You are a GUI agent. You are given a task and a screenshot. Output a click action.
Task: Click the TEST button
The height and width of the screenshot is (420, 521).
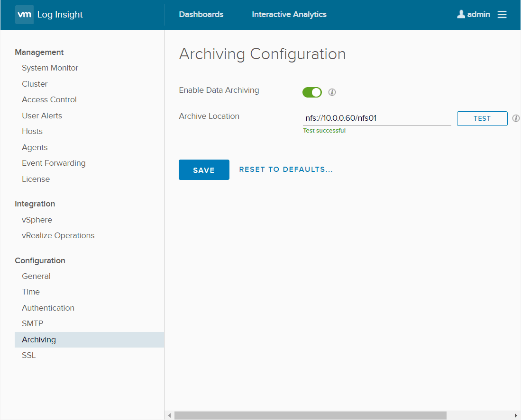click(482, 118)
